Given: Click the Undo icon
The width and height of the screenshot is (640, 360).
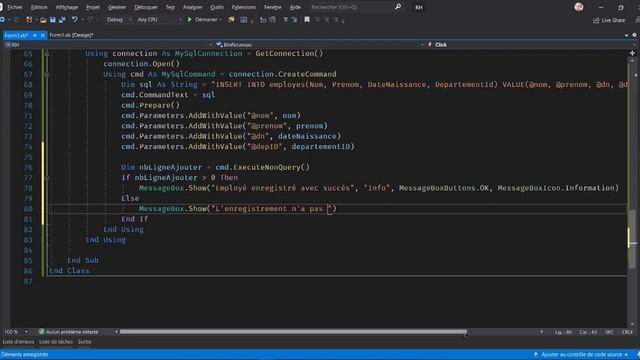Looking at the screenshot, I should pos(74,20).
